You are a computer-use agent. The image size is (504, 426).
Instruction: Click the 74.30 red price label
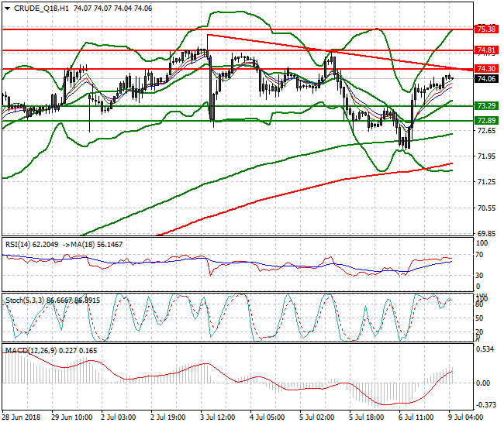click(486, 68)
